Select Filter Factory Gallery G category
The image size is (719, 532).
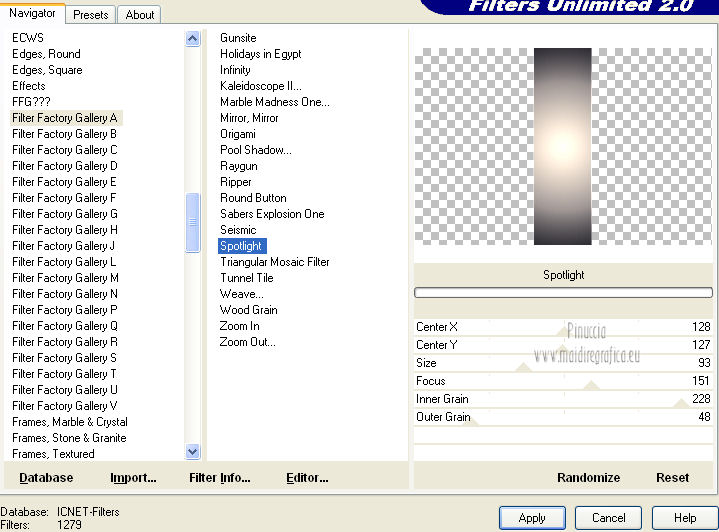[65, 214]
